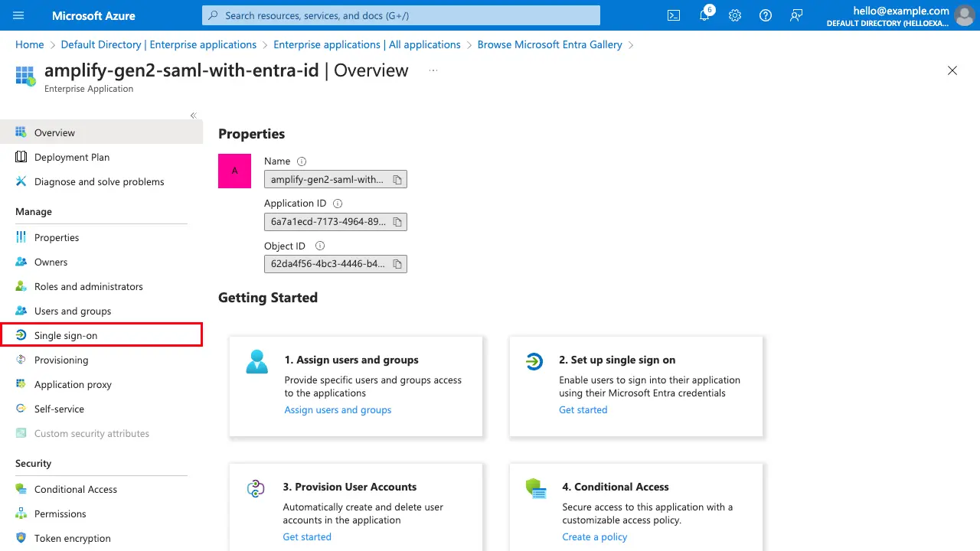This screenshot has width=980, height=551.
Task: Collapse the sidebar with the double chevron
Action: [194, 116]
